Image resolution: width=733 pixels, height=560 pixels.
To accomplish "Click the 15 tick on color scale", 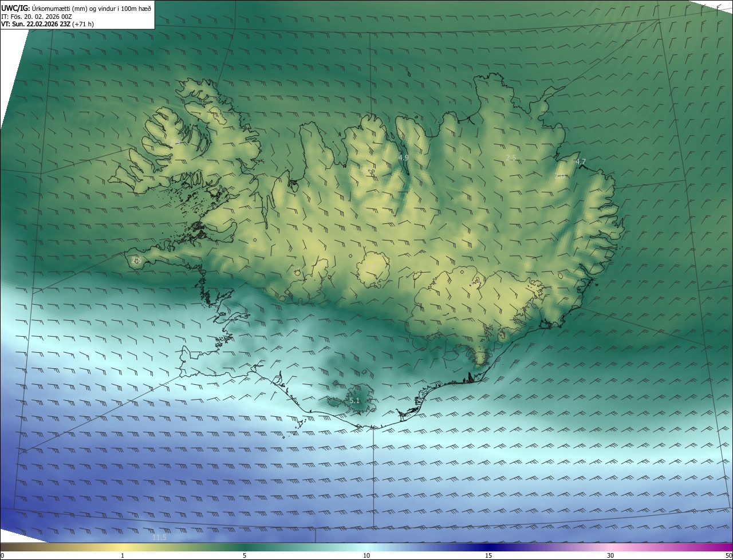I will [488, 555].
